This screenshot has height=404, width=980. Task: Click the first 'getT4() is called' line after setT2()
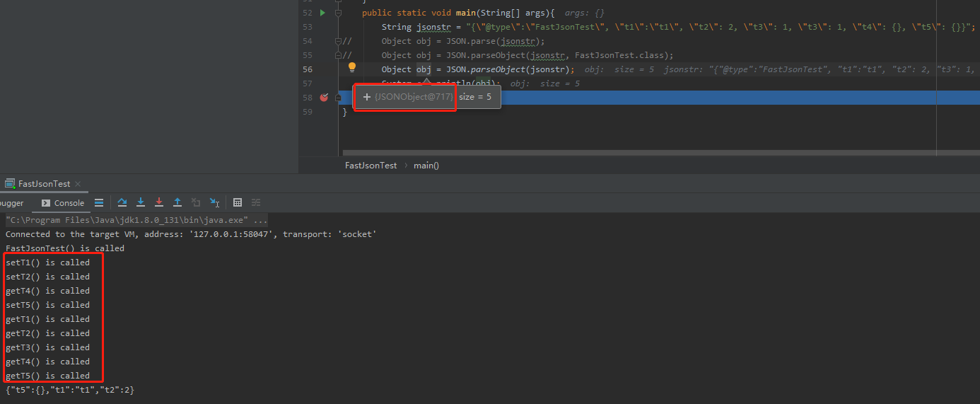pyautogui.click(x=48, y=291)
